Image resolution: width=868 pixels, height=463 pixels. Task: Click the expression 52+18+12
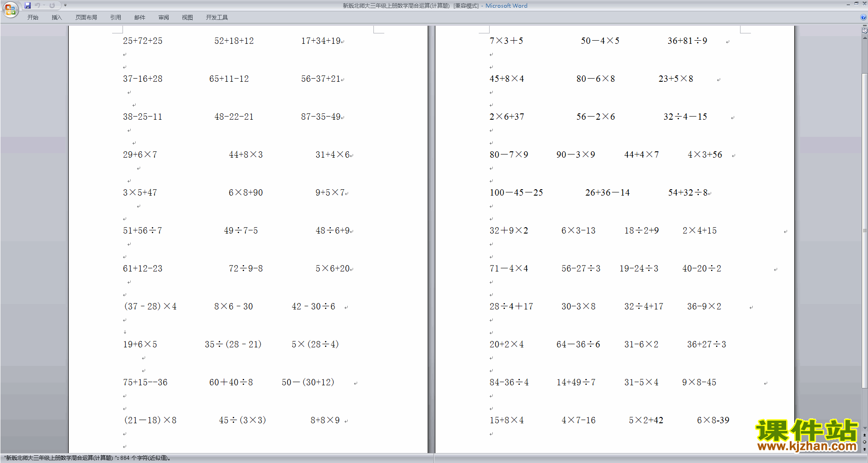(234, 41)
